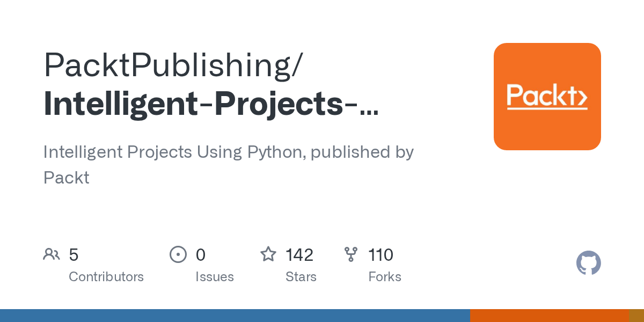Click the Contributors label
The image size is (644, 322).
tap(106, 277)
